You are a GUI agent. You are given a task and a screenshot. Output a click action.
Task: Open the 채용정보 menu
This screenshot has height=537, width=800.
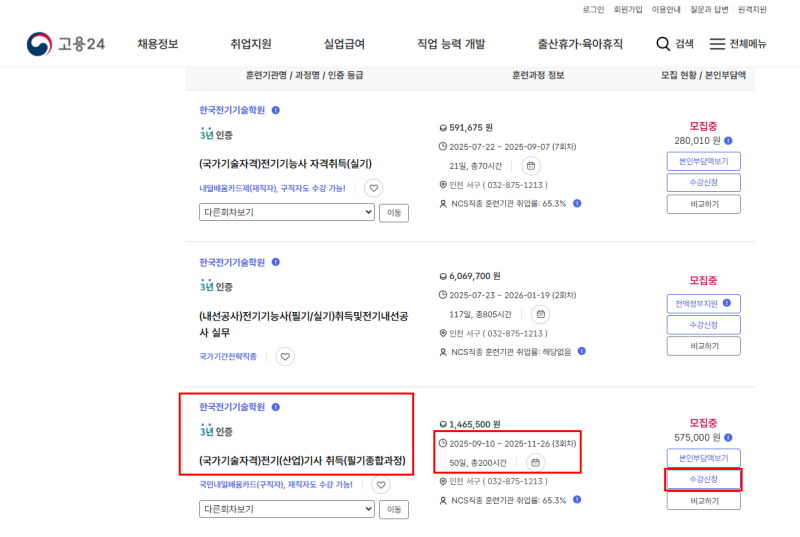[158, 44]
